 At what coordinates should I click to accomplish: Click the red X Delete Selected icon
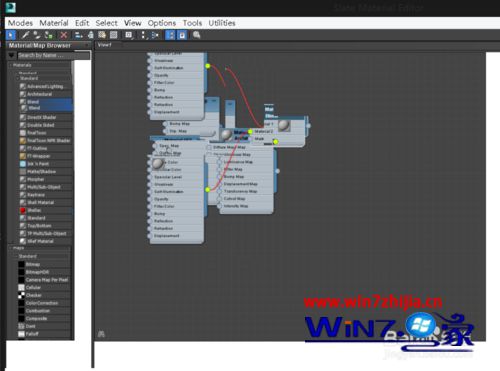pos(64,35)
